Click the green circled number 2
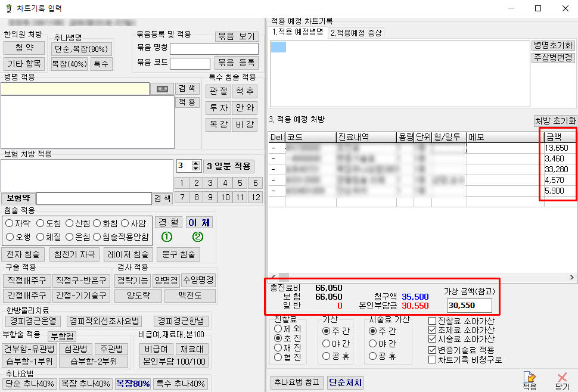 pyautogui.click(x=197, y=237)
